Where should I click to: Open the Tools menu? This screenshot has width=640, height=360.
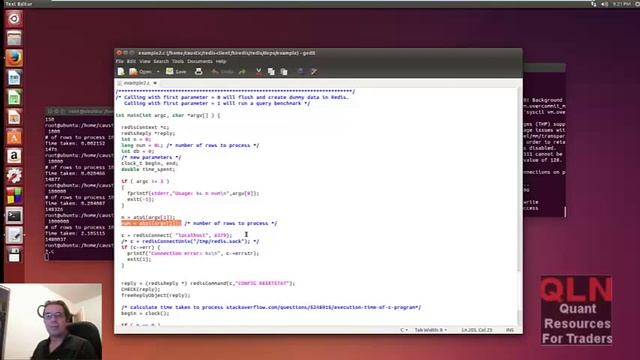178,61
